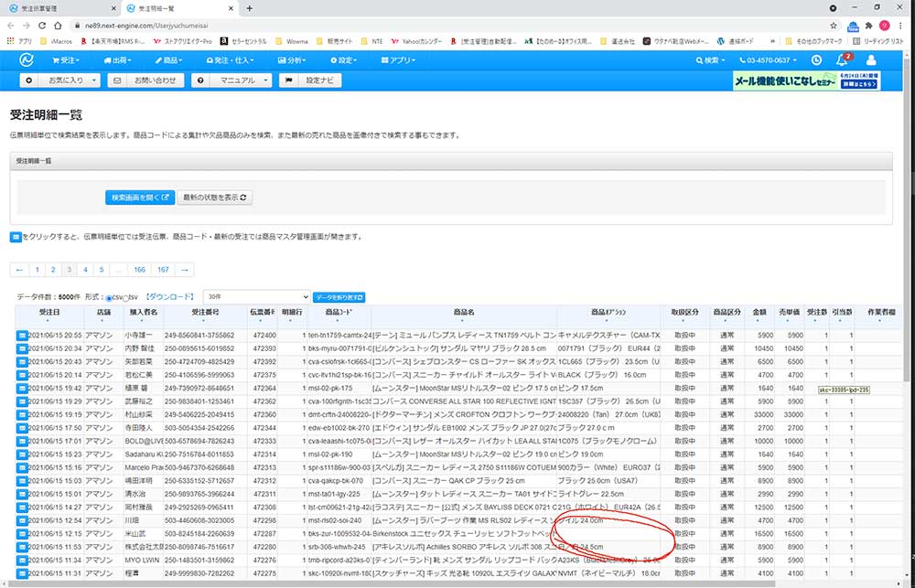
Task: Open row icon for order 249-2925269-0965411
Action: [x=21, y=507]
